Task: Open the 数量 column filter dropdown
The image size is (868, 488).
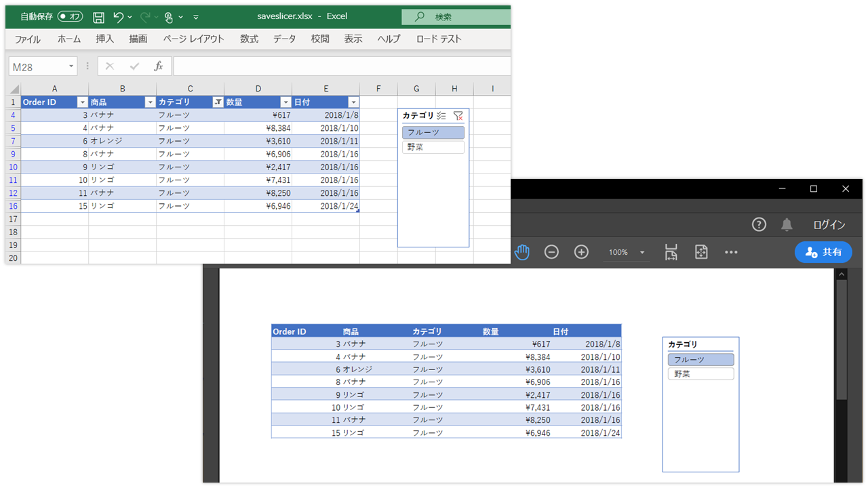Action: click(286, 102)
